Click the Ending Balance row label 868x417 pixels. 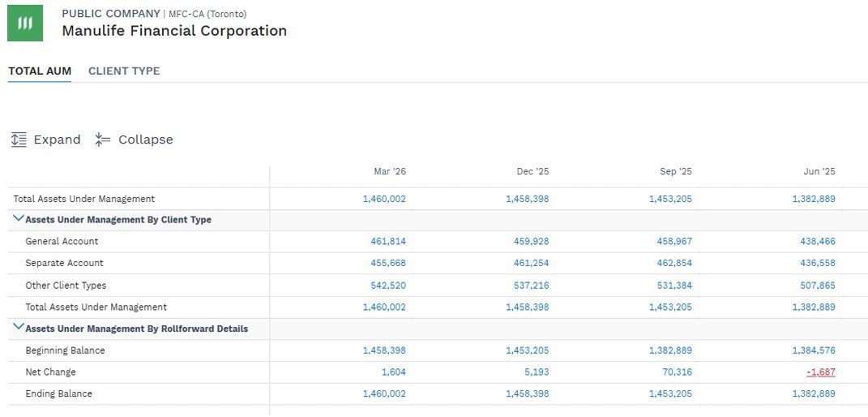click(x=58, y=393)
